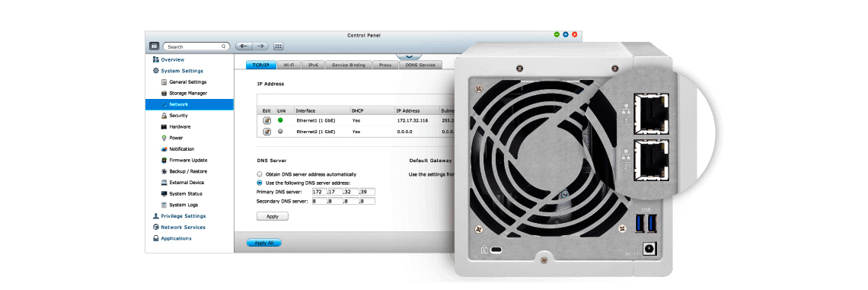Edit the Ethernet2 interface
The image size is (868, 290).
(x=266, y=131)
